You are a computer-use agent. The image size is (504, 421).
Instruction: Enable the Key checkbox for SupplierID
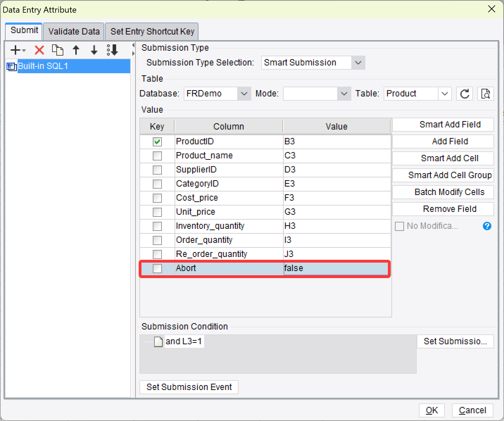pos(157,170)
